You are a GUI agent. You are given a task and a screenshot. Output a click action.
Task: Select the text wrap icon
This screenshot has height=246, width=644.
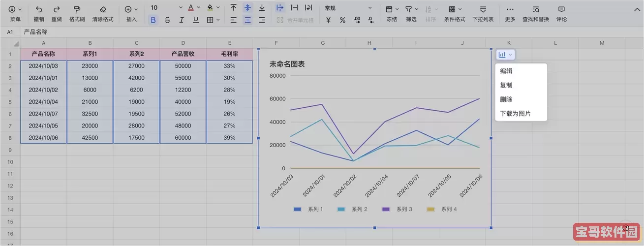click(308, 8)
